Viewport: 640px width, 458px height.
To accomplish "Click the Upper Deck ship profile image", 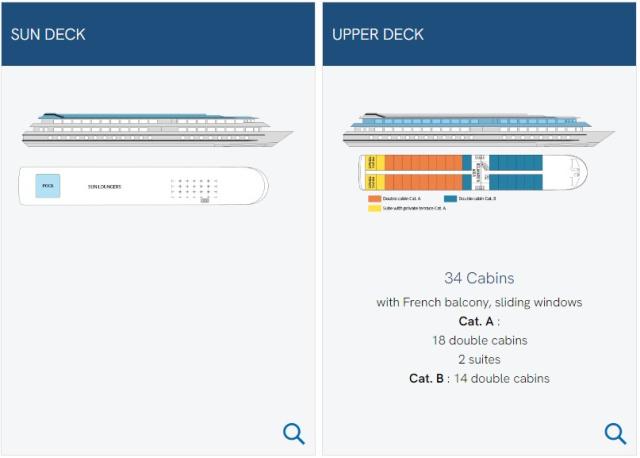I will click(x=479, y=130).
